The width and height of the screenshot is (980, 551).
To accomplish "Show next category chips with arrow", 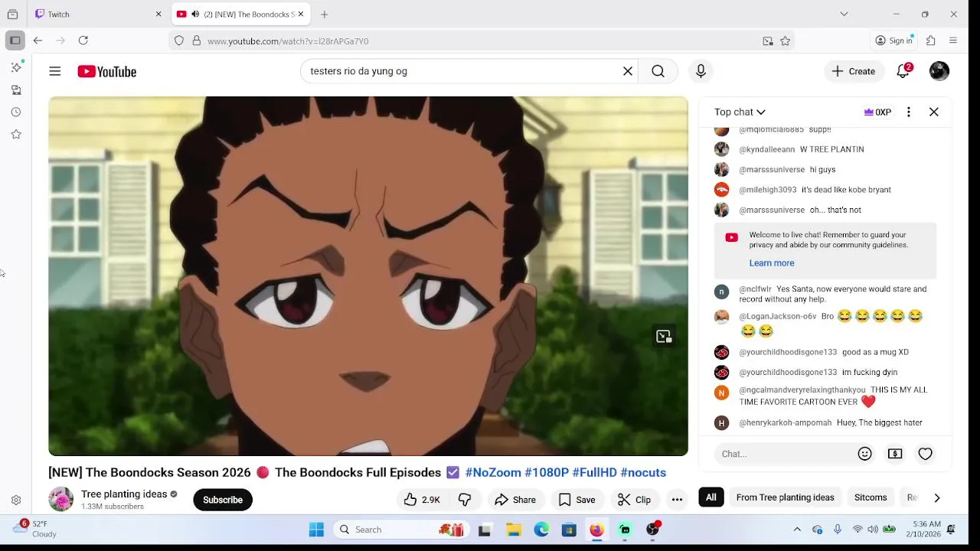I will pyautogui.click(x=936, y=497).
